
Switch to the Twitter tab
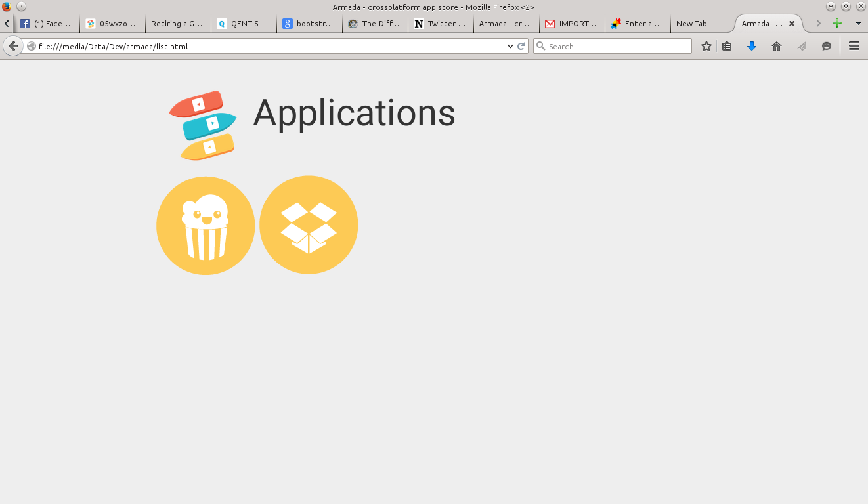click(441, 24)
